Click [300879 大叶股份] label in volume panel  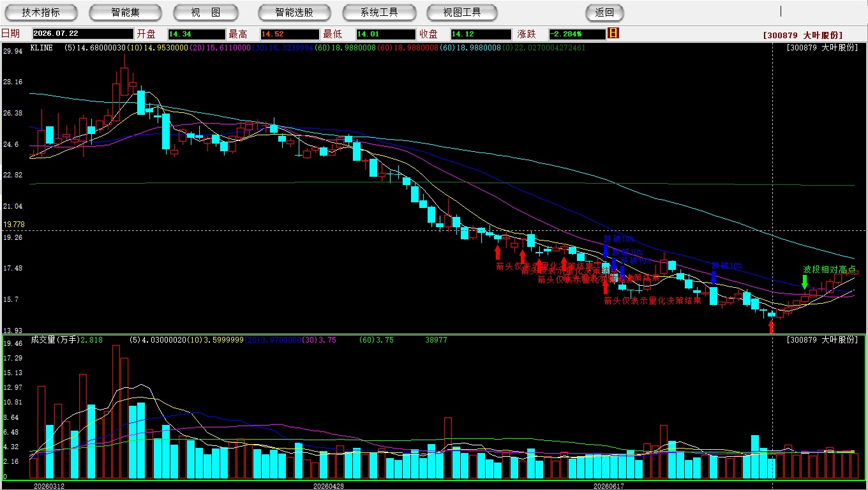coord(822,340)
